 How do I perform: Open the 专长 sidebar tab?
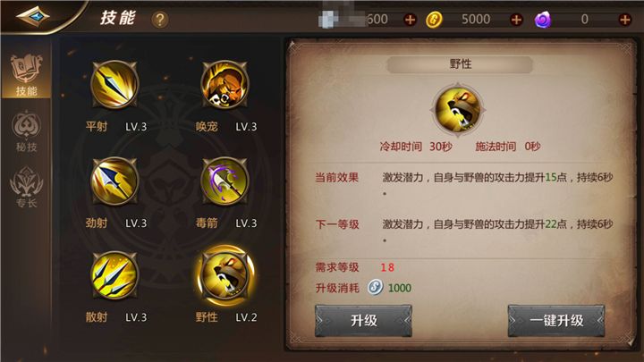pyautogui.click(x=26, y=187)
